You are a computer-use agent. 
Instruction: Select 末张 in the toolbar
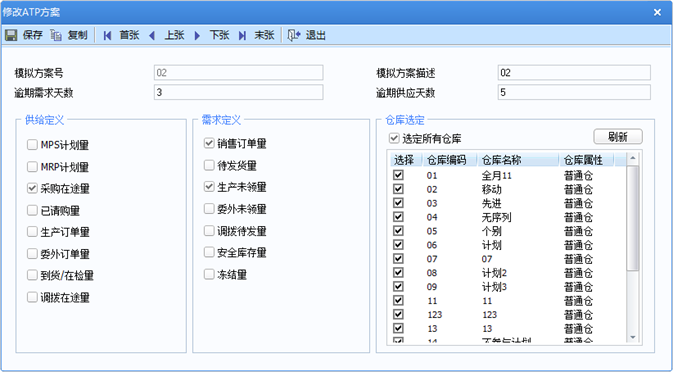[x=264, y=35]
